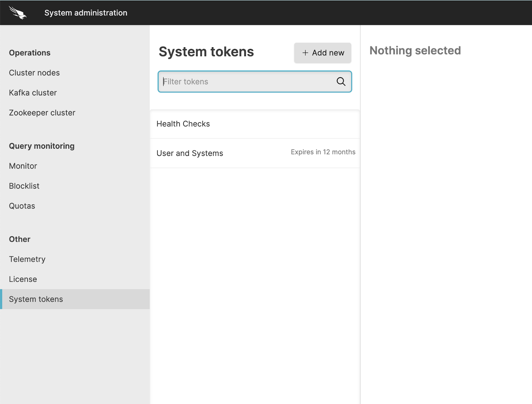The width and height of the screenshot is (532, 404).
Task: Open the Monitor page
Action: coord(23,166)
